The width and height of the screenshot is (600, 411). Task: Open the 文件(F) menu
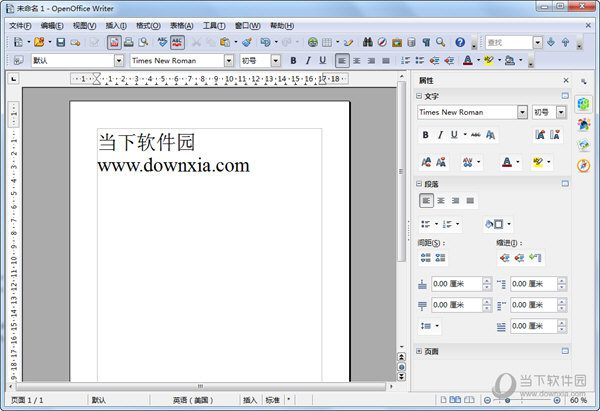pyautogui.click(x=20, y=26)
